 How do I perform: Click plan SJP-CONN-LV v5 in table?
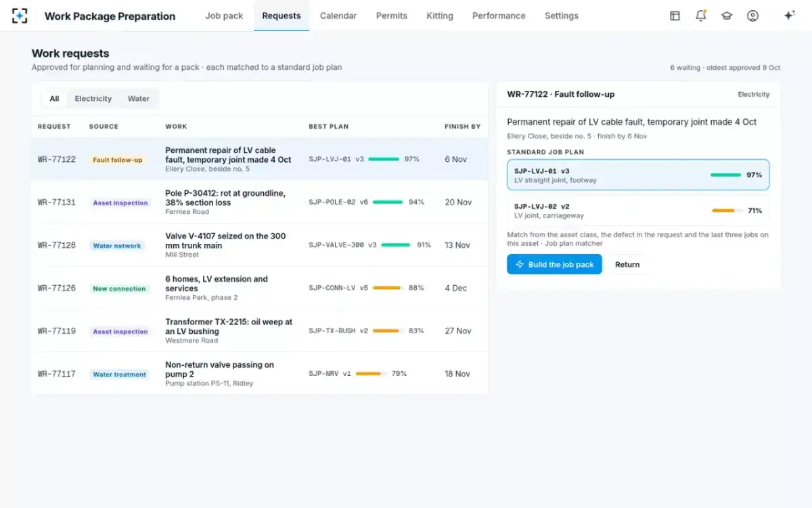(x=338, y=288)
